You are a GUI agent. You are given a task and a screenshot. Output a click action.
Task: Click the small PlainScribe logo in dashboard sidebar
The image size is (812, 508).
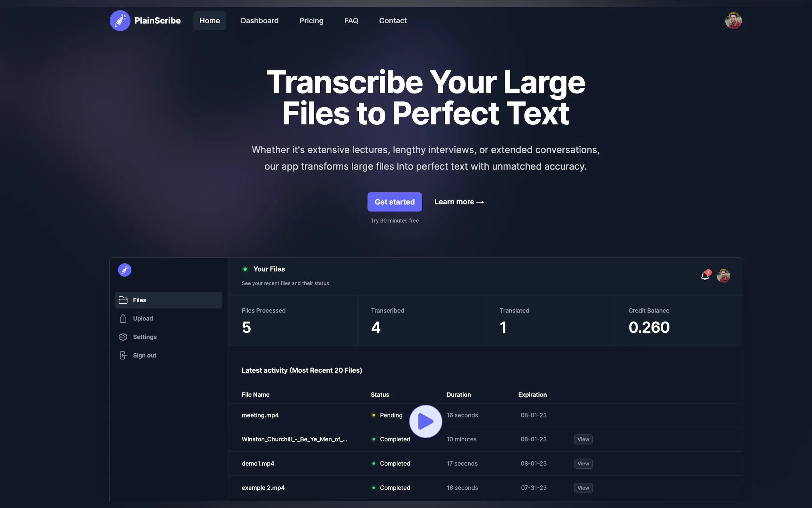pyautogui.click(x=125, y=270)
